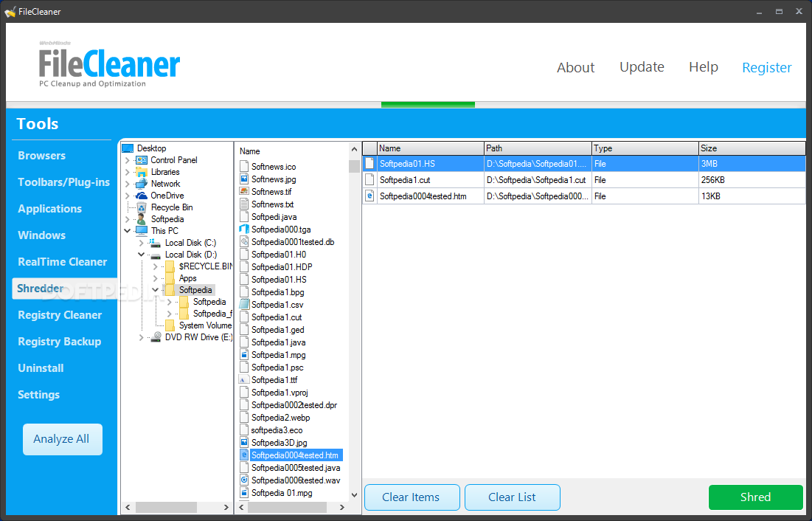Click the This PC computer icon
Viewport: 812px width, 521px height.
pyautogui.click(x=142, y=231)
